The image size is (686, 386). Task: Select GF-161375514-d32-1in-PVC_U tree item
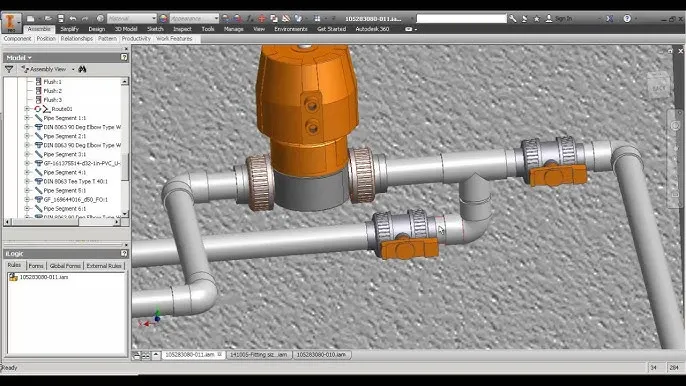tap(82, 163)
